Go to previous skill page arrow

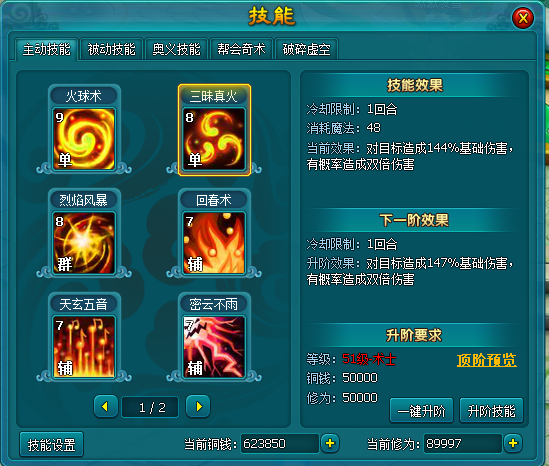[106, 406]
